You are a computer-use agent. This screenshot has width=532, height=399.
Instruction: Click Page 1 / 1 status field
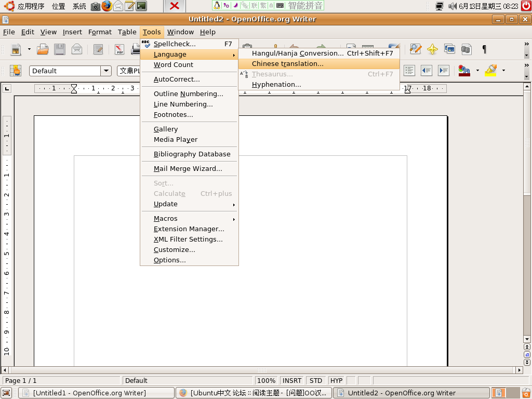click(x=61, y=380)
